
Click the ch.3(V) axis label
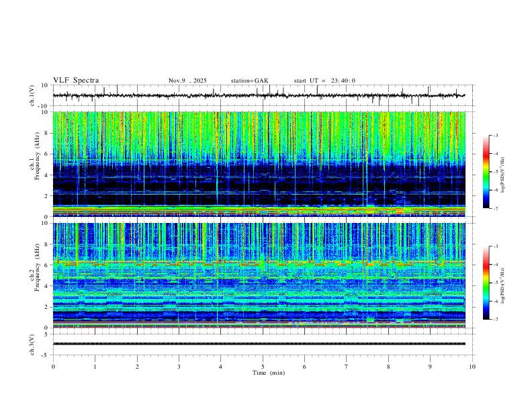coord(32,345)
